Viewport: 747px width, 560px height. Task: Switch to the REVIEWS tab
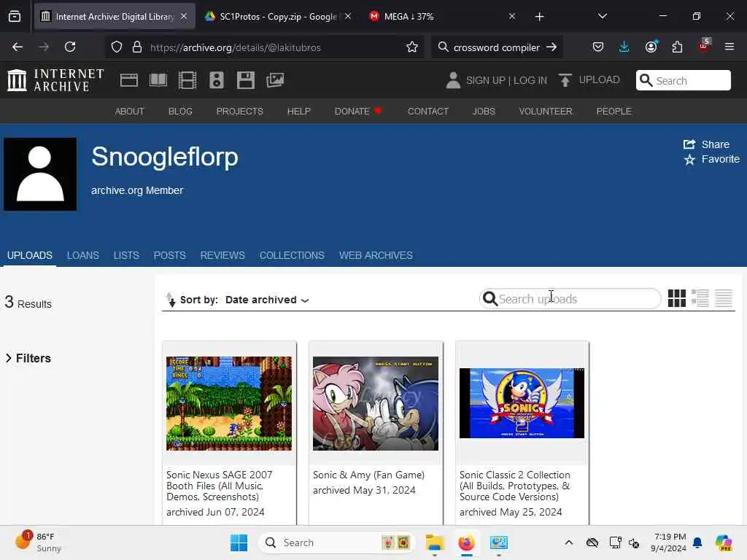[222, 256]
